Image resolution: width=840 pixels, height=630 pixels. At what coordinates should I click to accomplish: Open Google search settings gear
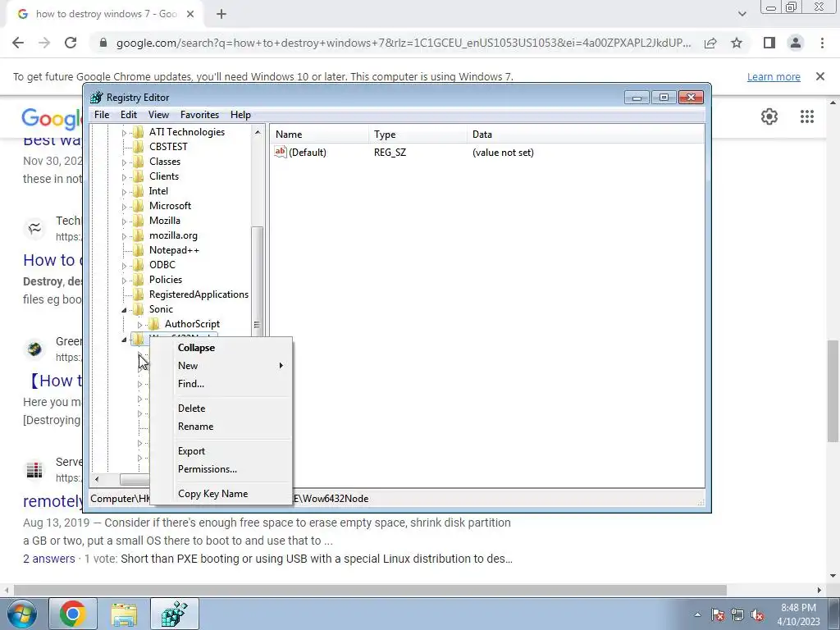[769, 116]
